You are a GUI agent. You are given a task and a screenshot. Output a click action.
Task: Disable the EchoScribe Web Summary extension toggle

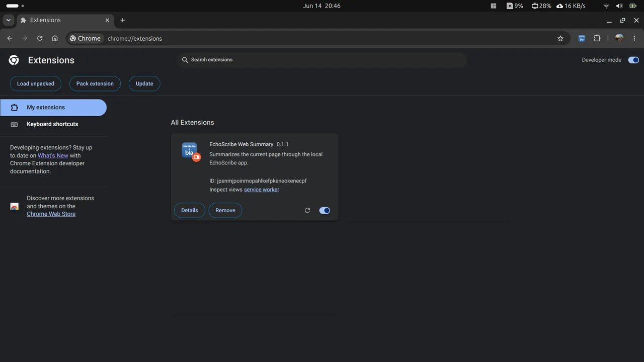point(325,210)
